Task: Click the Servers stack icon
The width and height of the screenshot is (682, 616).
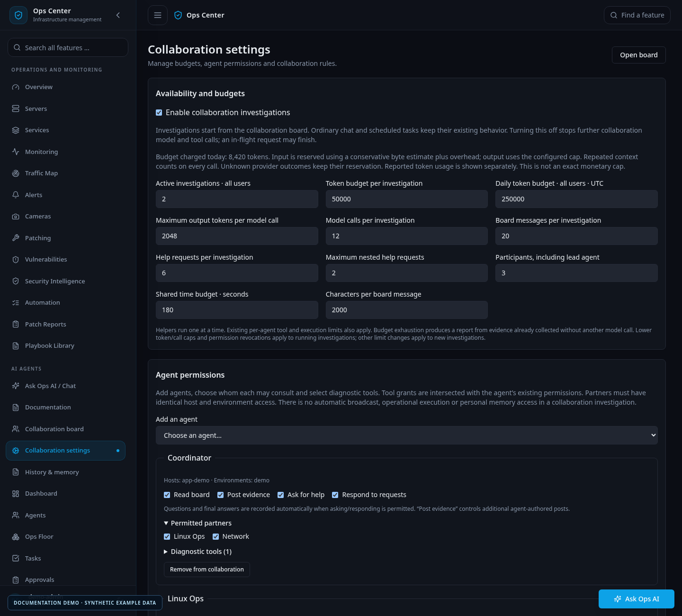Action: pyautogui.click(x=16, y=109)
